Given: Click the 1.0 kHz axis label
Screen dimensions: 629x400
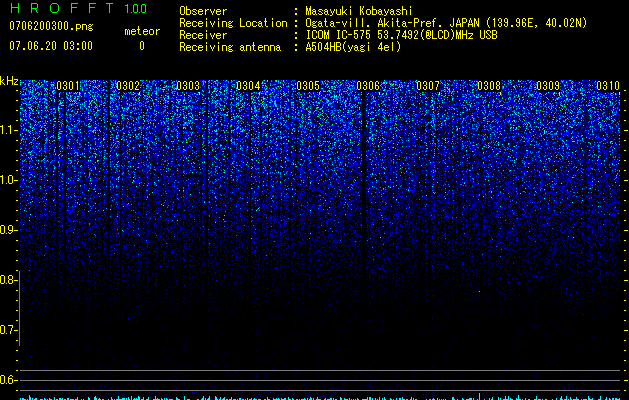Looking at the screenshot, I should coord(7,180).
